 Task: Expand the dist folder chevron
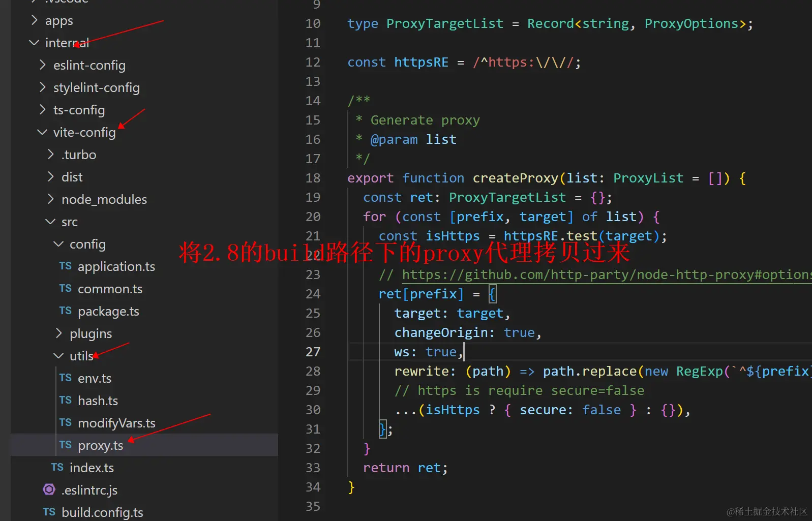(50, 177)
